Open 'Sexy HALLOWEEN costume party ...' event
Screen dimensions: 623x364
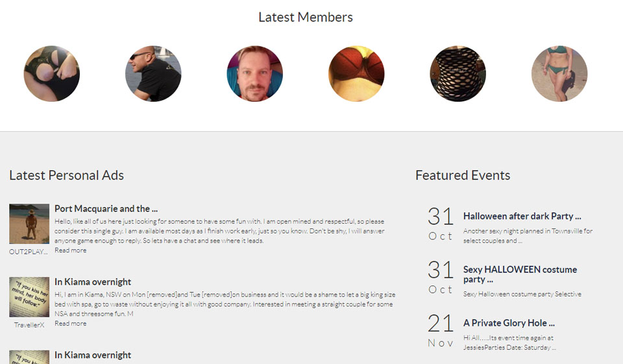click(520, 274)
